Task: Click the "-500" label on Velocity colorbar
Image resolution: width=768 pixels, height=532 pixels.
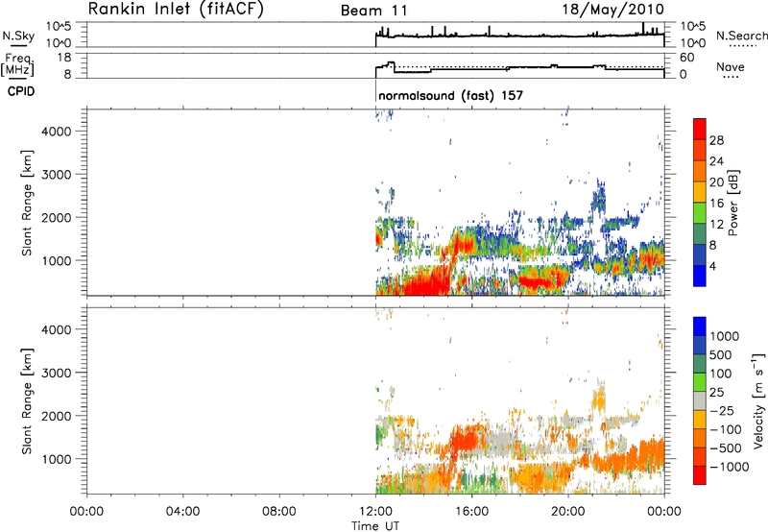Action: point(726,447)
